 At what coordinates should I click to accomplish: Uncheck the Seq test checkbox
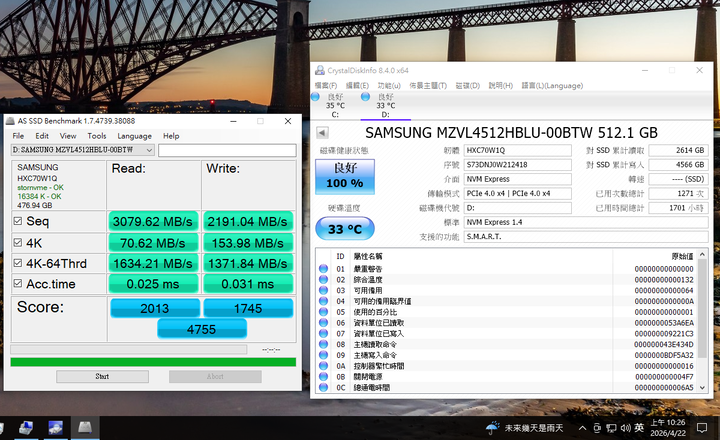[18, 221]
